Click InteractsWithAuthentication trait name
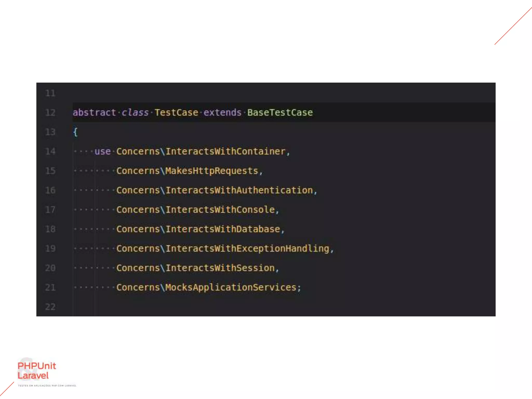This screenshot has width=532, height=399. pyautogui.click(x=239, y=190)
